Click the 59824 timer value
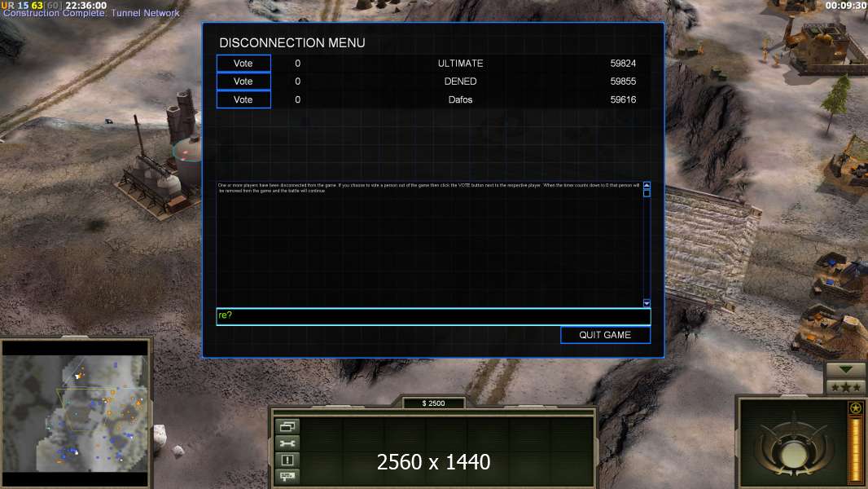 pyautogui.click(x=624, y=63)
